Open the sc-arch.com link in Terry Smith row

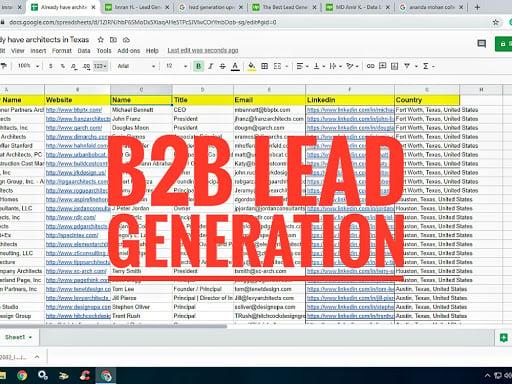pos(76,271)
